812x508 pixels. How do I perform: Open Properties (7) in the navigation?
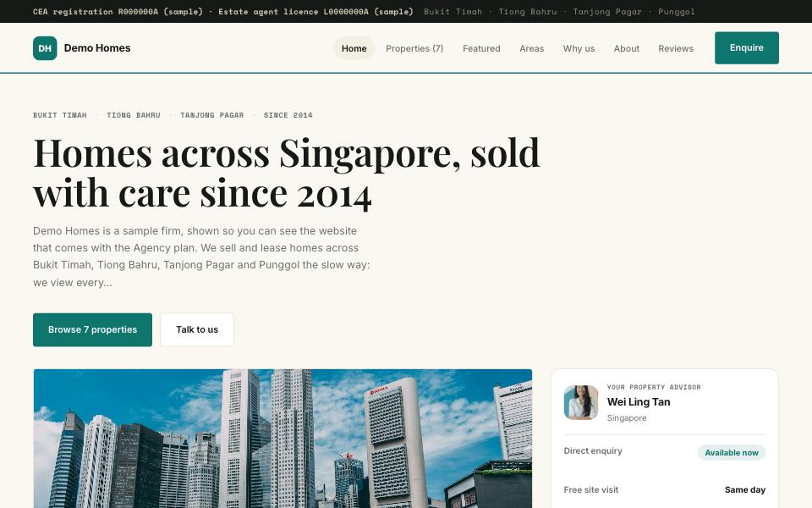414,48
